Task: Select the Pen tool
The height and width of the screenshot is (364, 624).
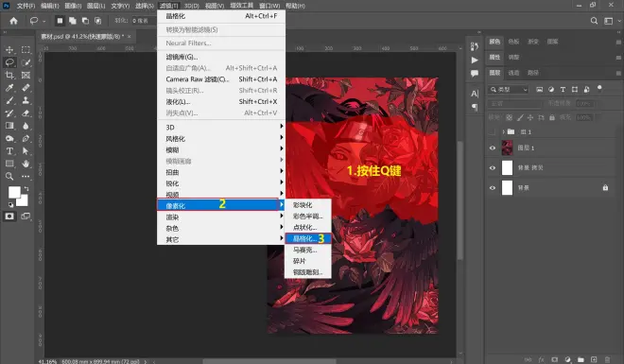Action: pos(26,139)
